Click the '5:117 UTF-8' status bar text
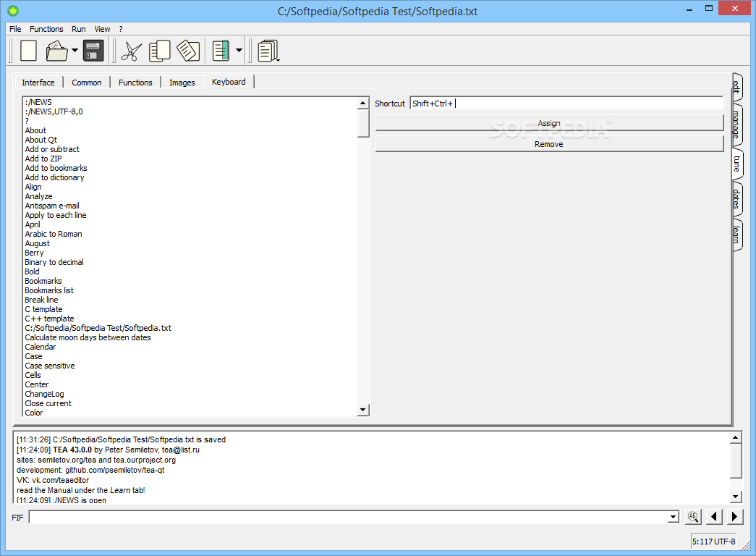756x556 pixels. click(714, 542)
